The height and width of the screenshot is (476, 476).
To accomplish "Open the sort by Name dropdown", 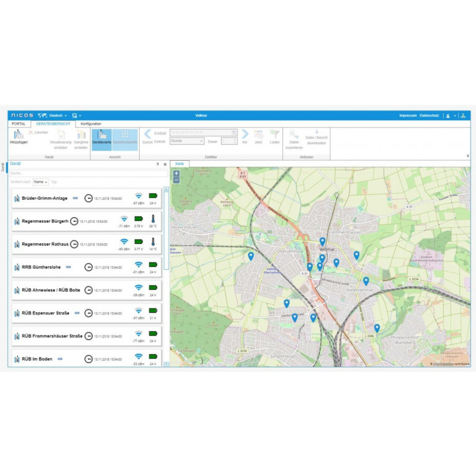I will tap(41, 182).
